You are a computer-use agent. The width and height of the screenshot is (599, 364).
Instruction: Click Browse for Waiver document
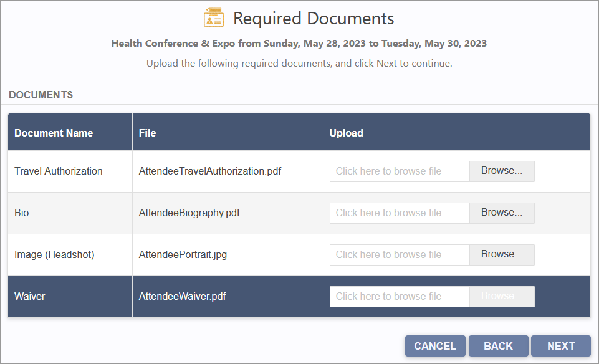(x=502, y=296)
